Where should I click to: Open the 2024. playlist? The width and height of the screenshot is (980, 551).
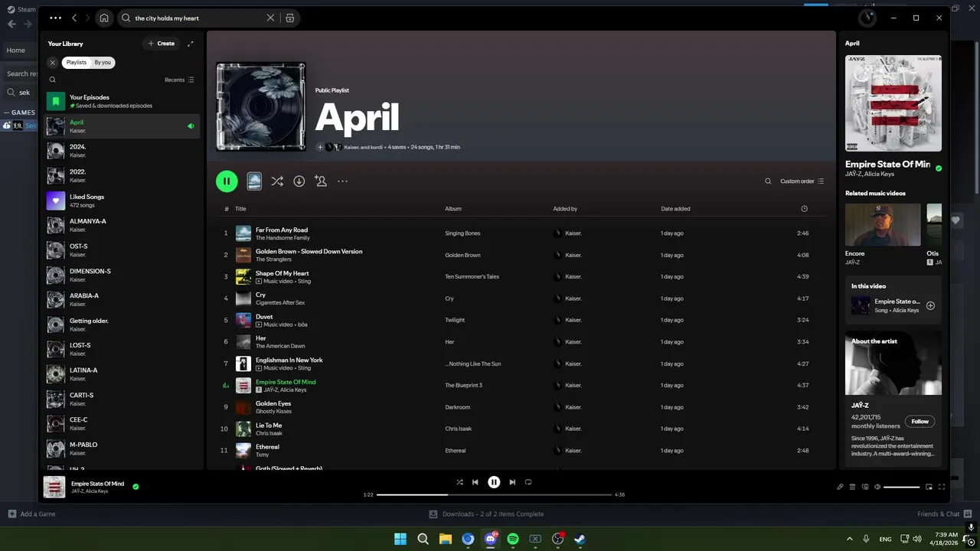[122, 151]
